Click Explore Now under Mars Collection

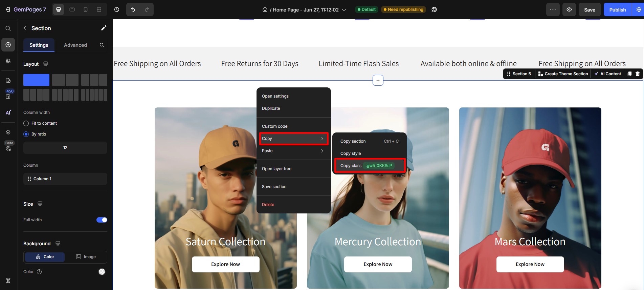(x=530, y=264)
